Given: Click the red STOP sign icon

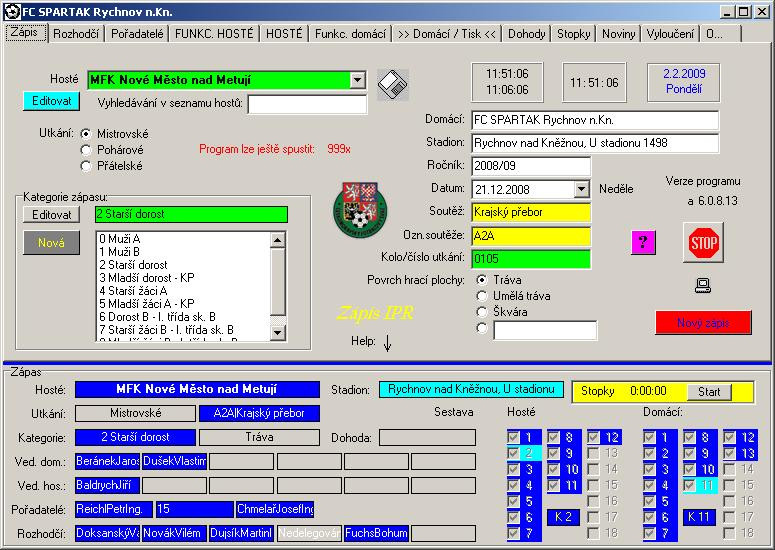Looking at the screenshot, I should point(703,242).
